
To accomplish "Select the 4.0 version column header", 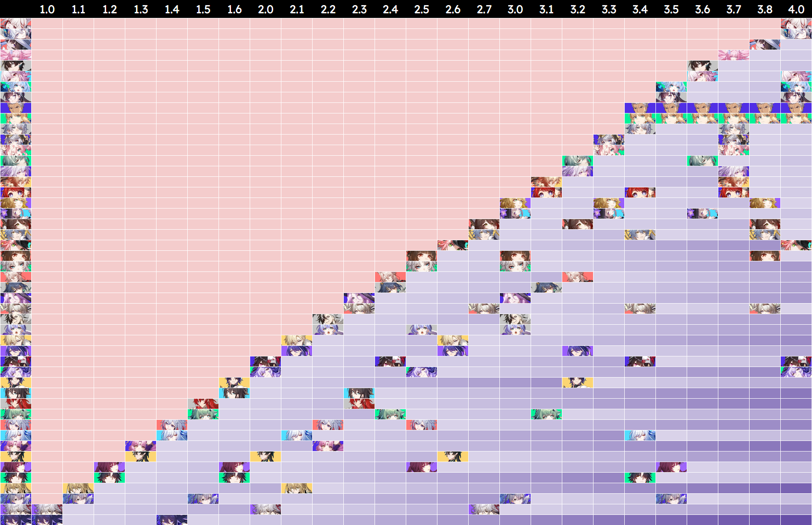I will tap(796, 9).
